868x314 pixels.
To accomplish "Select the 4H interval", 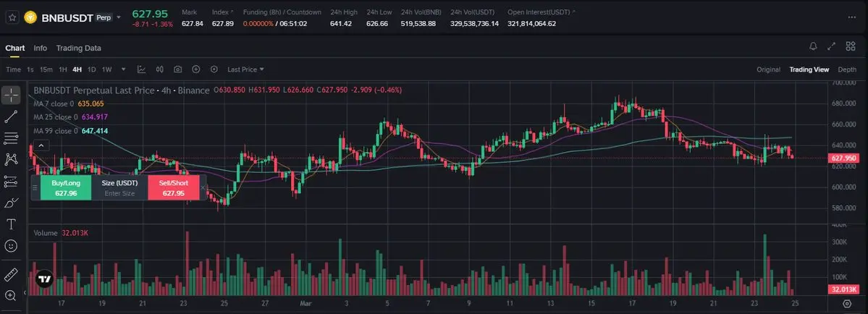I will point(77,69).
